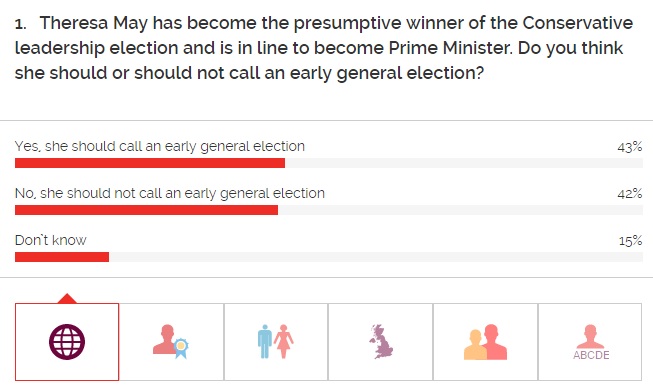
Task: Select the 'No, she should not call' answer label
Action: click(170, 194)
